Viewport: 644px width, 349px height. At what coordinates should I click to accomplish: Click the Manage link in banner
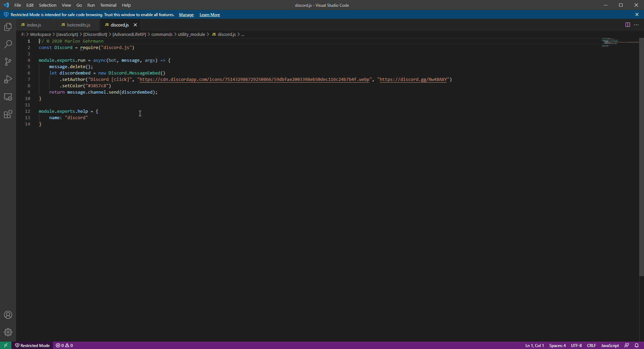[x=186, y=15]
